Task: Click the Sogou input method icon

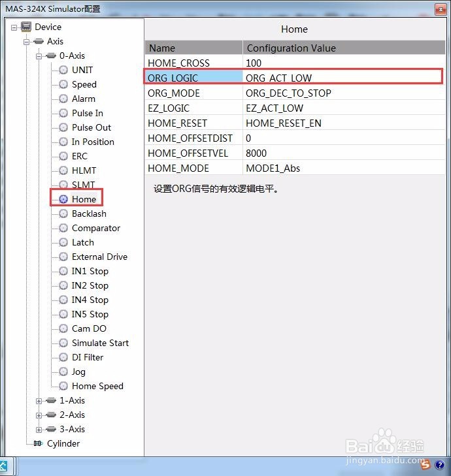Action: 426,464
